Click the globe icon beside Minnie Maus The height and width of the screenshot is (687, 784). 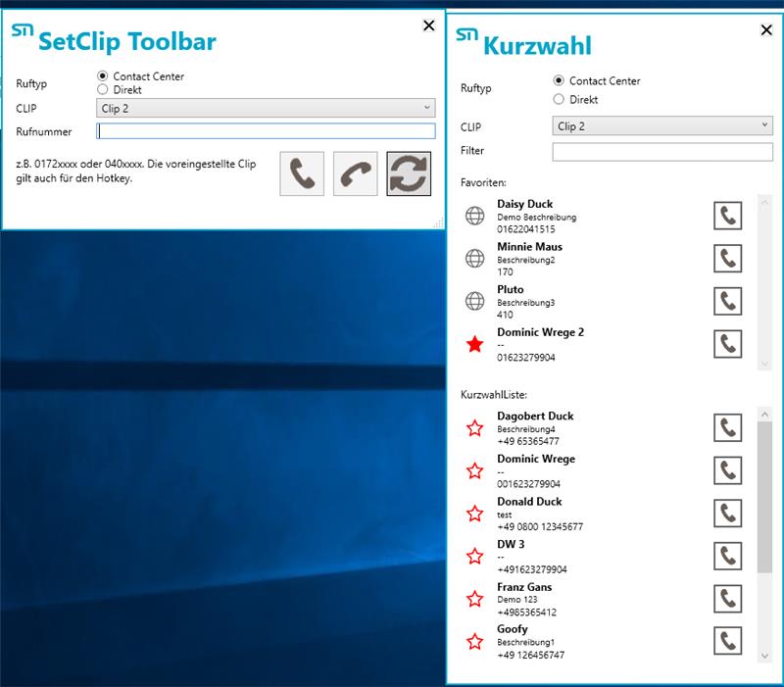(x=475, y=259)
